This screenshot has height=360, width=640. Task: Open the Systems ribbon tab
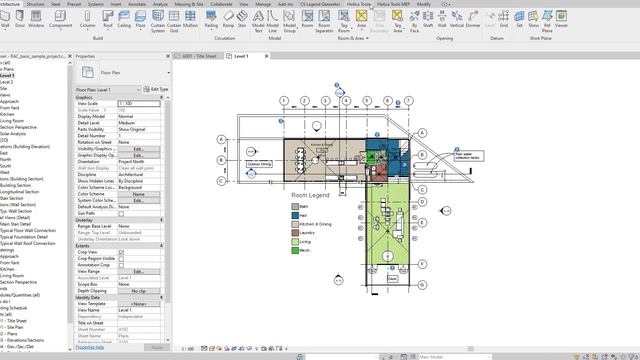96,4
